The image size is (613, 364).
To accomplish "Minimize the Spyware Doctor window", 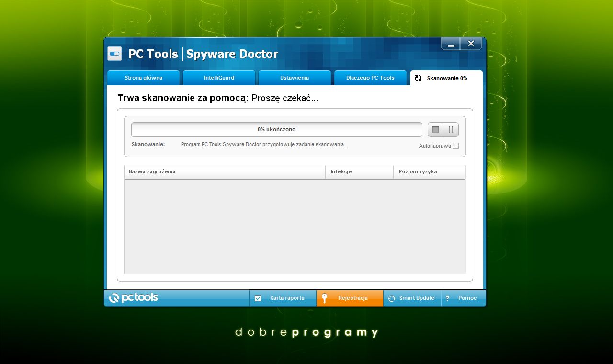I will tap(451, 44).
